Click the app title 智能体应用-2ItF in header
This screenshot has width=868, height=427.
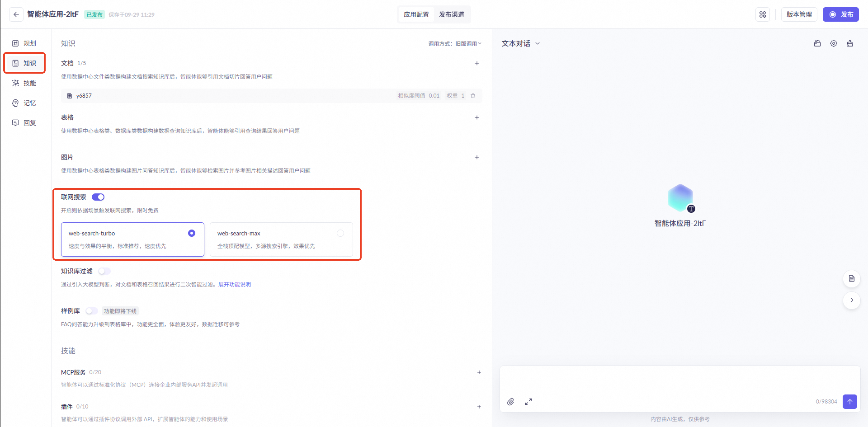(x=53, y=14)
